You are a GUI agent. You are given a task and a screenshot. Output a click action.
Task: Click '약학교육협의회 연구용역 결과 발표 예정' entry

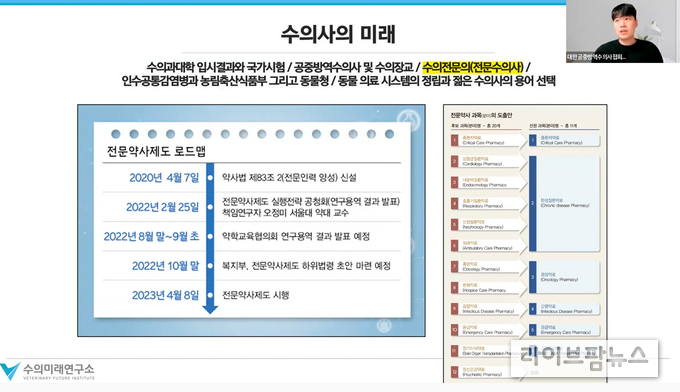tap(296, 236)
